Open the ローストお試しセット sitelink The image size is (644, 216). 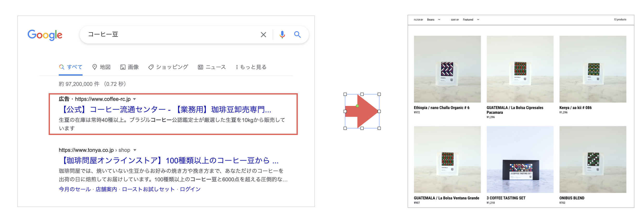pos(148,189)
